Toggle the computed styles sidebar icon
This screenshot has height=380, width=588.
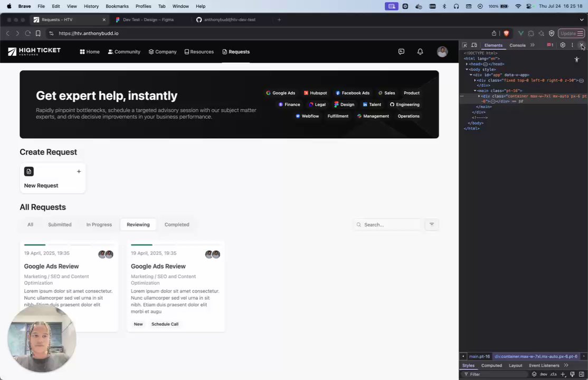(582, 374)
